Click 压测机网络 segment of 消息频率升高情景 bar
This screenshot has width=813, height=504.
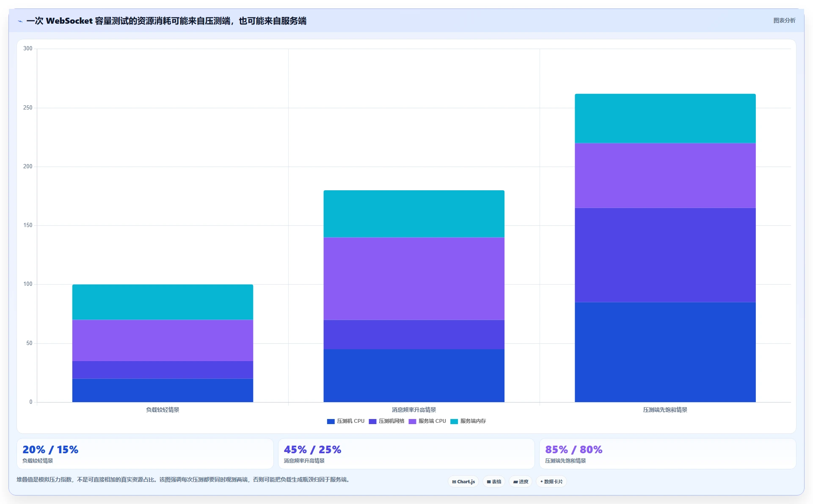(414, 334)
